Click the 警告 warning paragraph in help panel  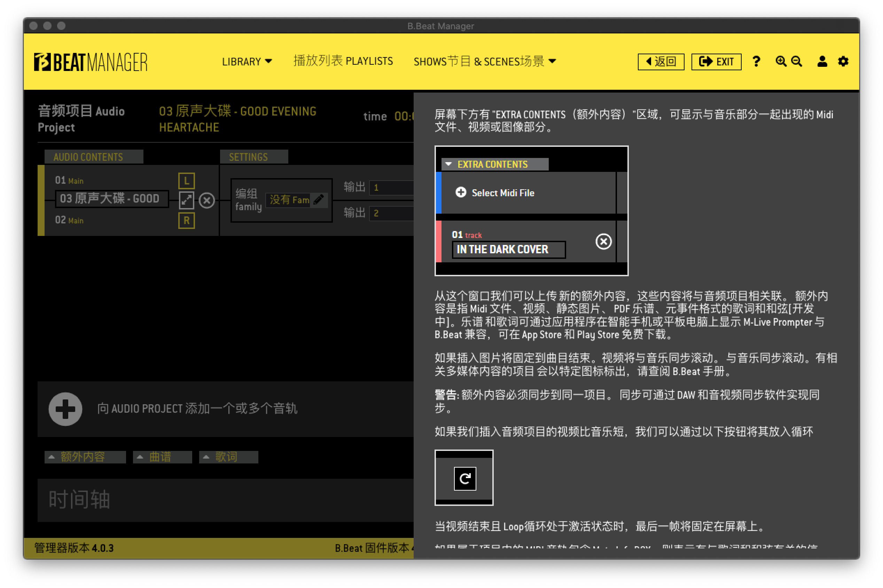click(627, 401)
